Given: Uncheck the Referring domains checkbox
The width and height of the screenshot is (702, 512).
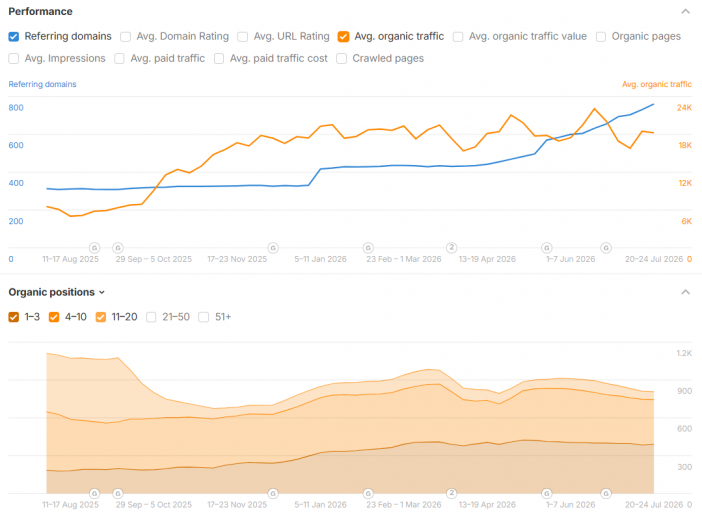Looking at the screenshot, I should [x=14, y=37].
